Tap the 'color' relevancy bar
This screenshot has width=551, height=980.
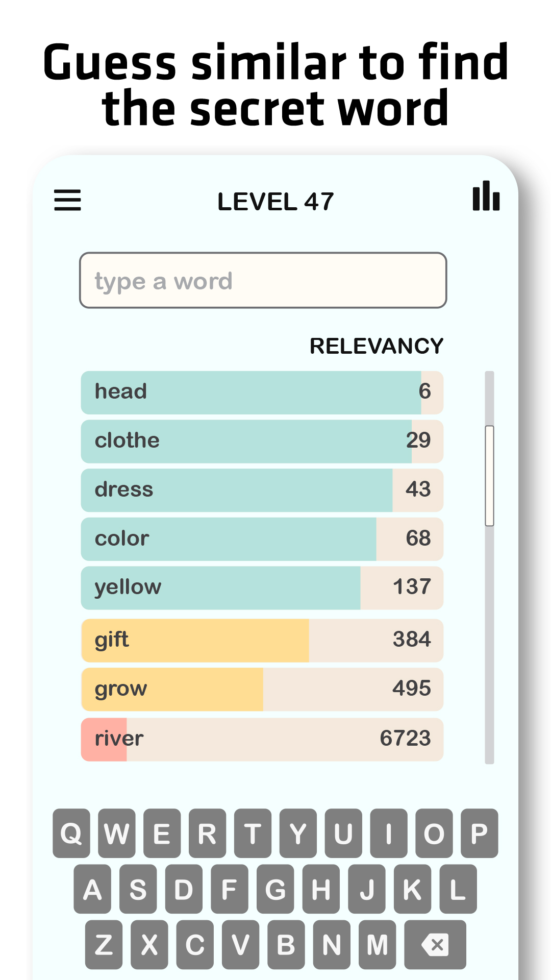(x=262, y=540)
